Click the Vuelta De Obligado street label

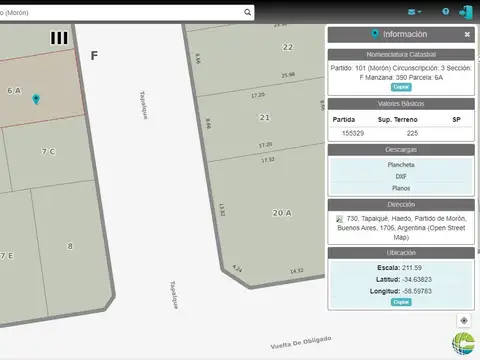pos(301,343)
